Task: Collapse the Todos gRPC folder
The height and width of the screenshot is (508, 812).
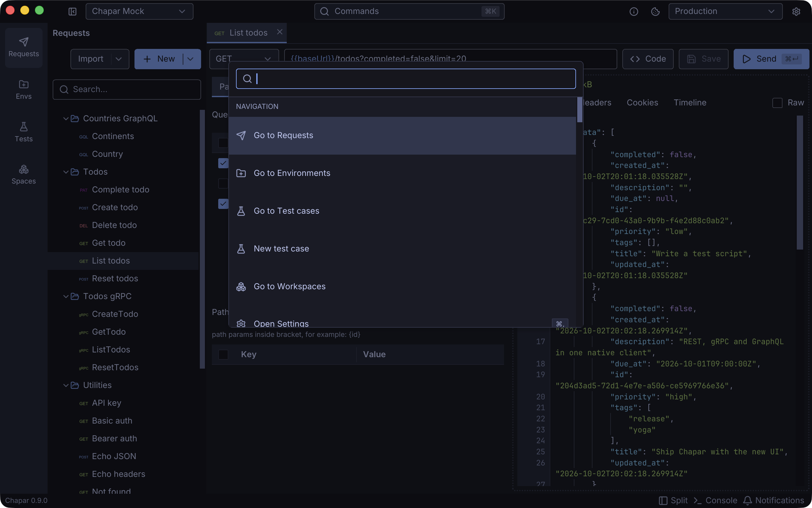Action: [66, 296]
